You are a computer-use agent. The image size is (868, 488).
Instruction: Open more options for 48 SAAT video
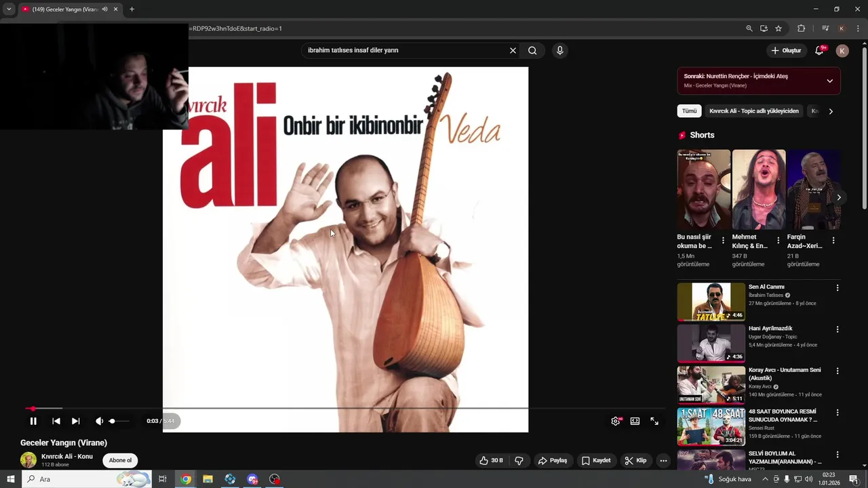pos(837,413)
